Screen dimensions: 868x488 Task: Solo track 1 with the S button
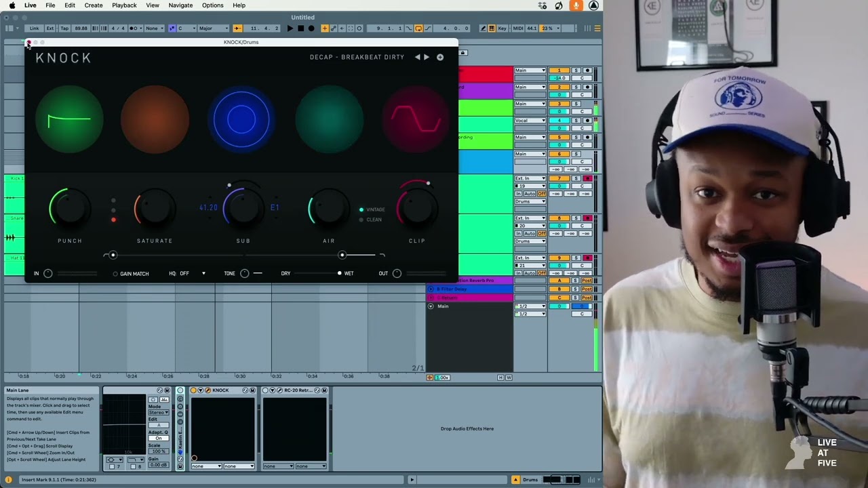pyautogui.click(x=576, y=70)
